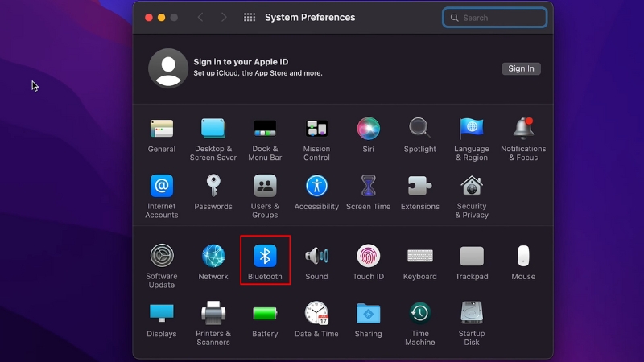This screenshot has width=644, height=362.
Task: Go back with the left chevron
Action: click(200, 17)
